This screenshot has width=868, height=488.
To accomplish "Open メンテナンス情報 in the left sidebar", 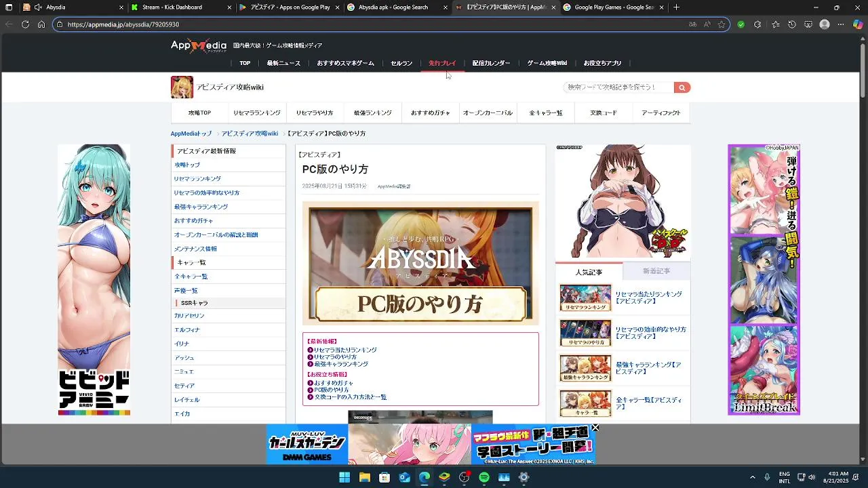I will [x=195, y=249].
